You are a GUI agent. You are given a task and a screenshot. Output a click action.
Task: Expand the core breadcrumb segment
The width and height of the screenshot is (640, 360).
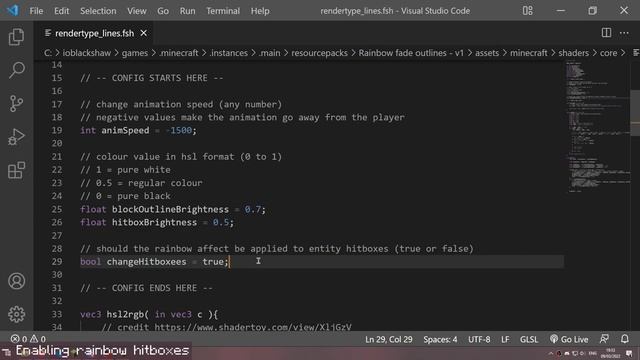tap(608, 53)
